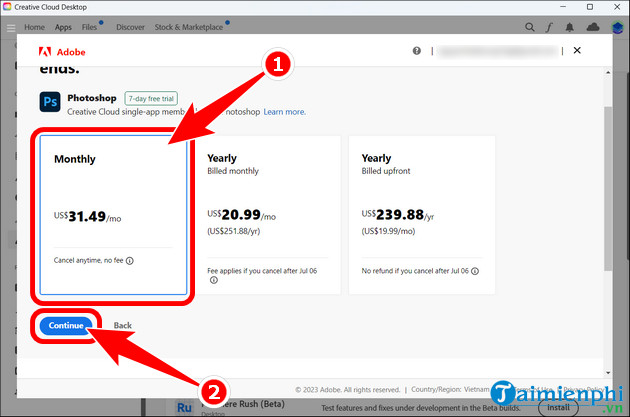Click the cloud sync status icon
Viewport: 630px width, 417px height.
pyautogui.click(x=593, y=27)
